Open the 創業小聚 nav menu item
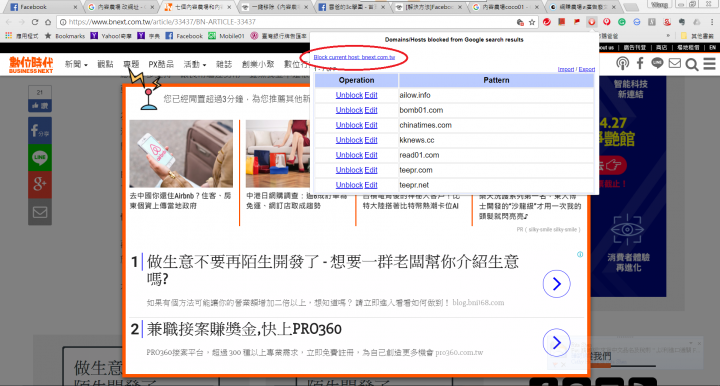The image size is (720, 386). click(x=258, y=64)
